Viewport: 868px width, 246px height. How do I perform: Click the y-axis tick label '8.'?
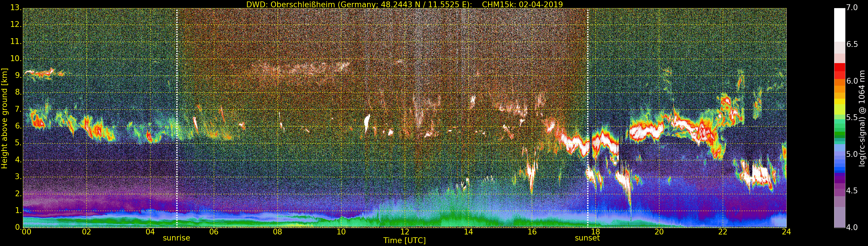(x=18, y=92)
